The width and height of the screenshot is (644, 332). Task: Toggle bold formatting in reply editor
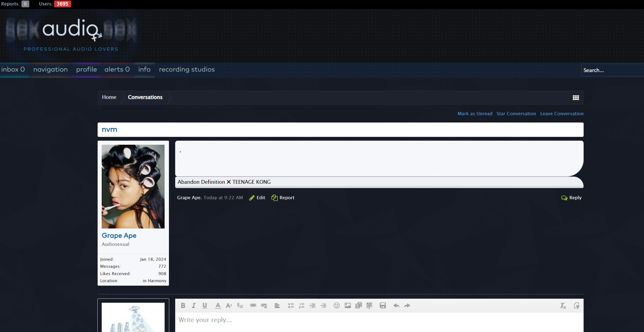coord(183,305)
